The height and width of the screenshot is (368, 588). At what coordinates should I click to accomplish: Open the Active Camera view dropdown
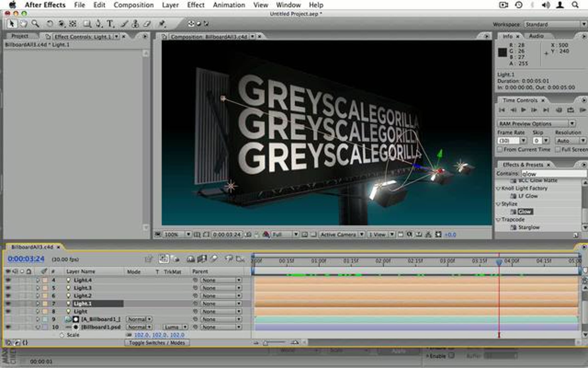click(342, 235)
